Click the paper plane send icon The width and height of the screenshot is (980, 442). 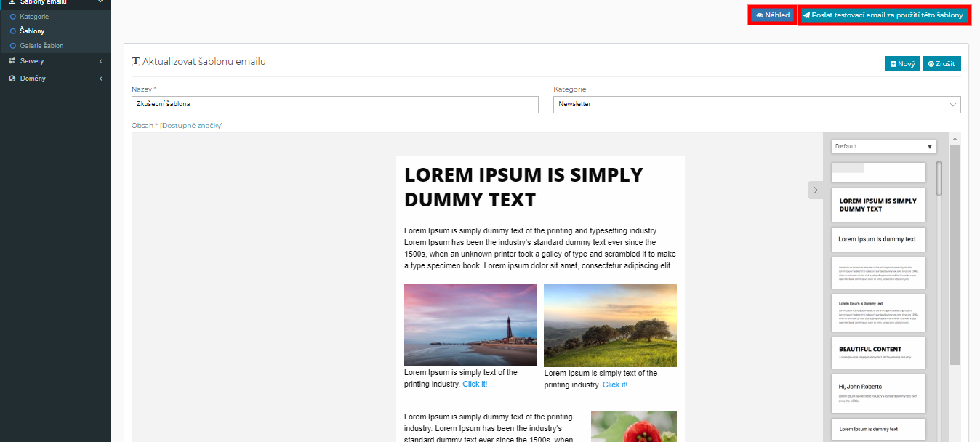(x=806, y=15)
